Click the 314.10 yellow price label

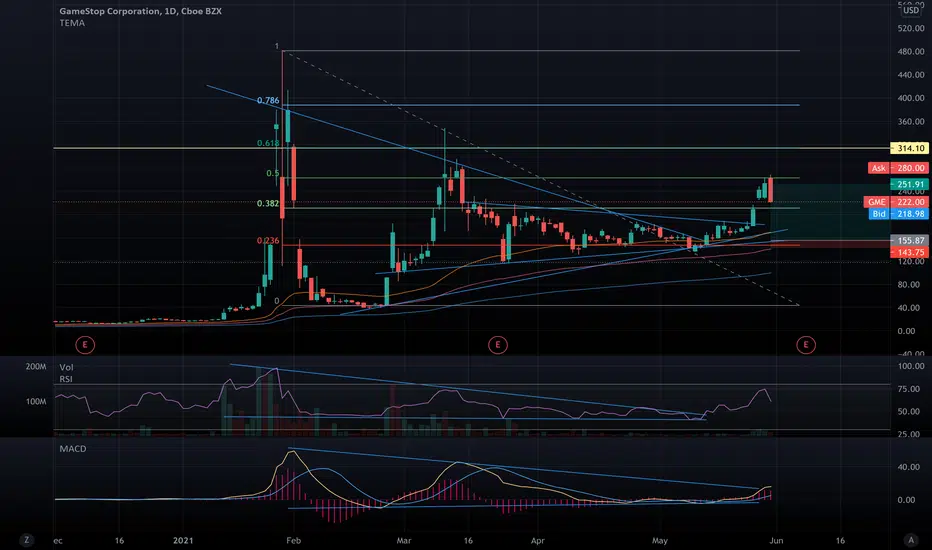click(909, 148)
